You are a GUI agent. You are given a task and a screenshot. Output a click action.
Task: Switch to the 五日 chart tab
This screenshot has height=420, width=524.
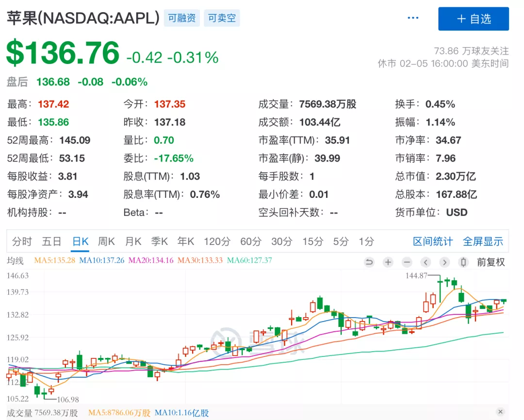tap(51, 241)
